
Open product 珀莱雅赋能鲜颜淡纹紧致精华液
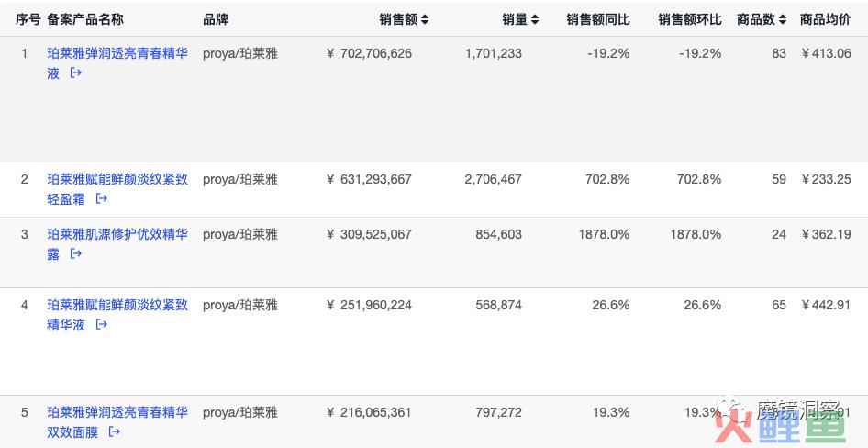pos(117,305)
